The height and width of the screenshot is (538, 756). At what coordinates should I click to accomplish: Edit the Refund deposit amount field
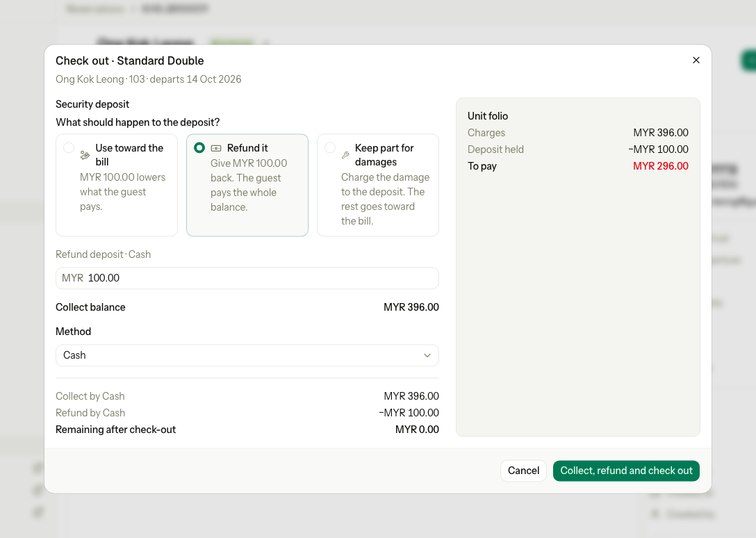point(247,279)
